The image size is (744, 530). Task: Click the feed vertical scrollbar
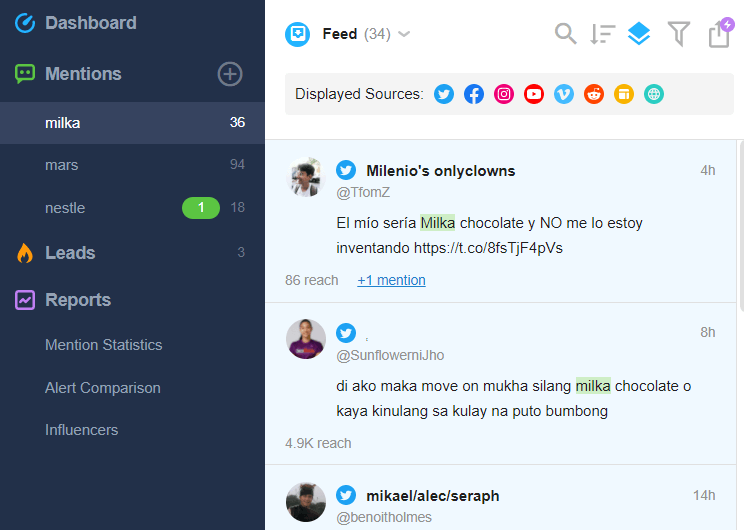pos(741,225)
